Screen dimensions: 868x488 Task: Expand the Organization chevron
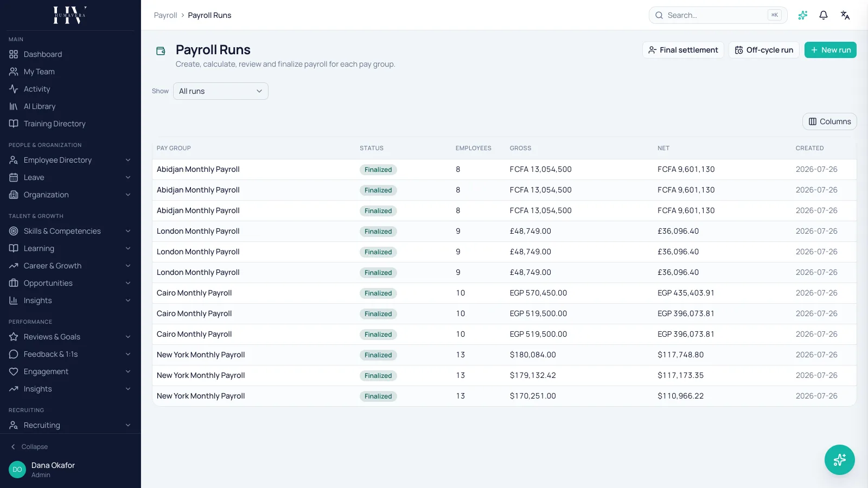click(x=128, y=195)
